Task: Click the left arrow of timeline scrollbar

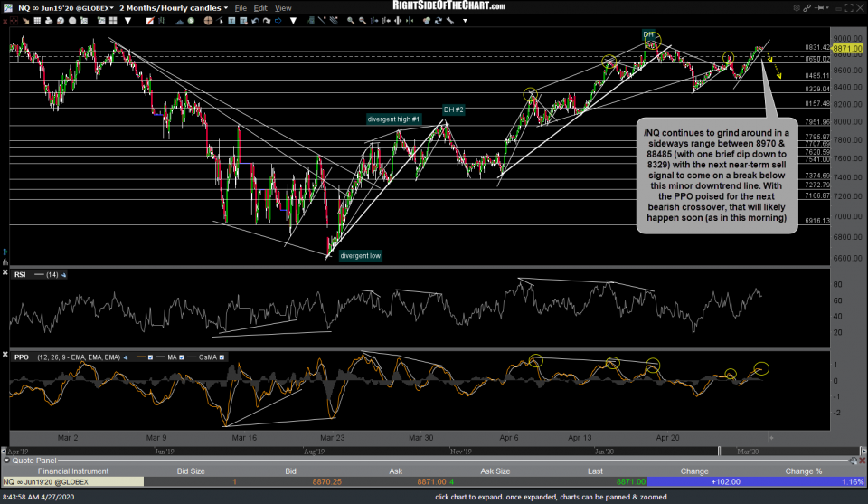Action: pyautogui.click(x=4, y=452)
